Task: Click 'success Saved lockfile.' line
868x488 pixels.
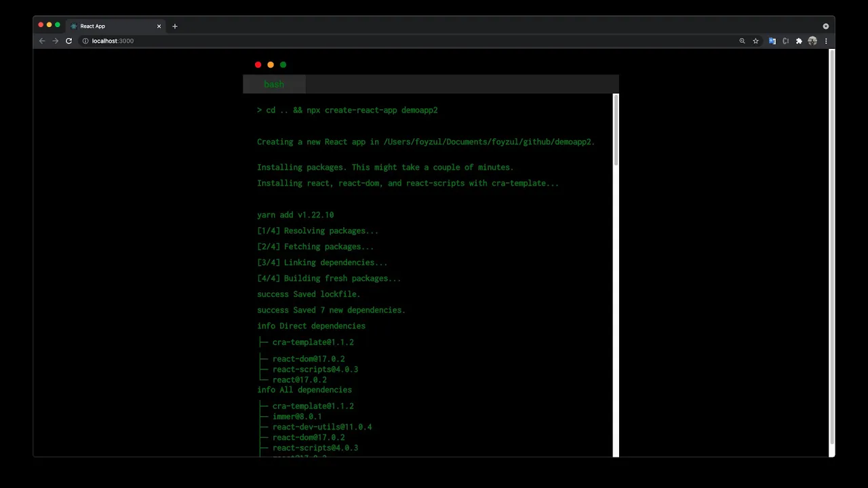Action: pyautogui.click(x=309, y=294)
